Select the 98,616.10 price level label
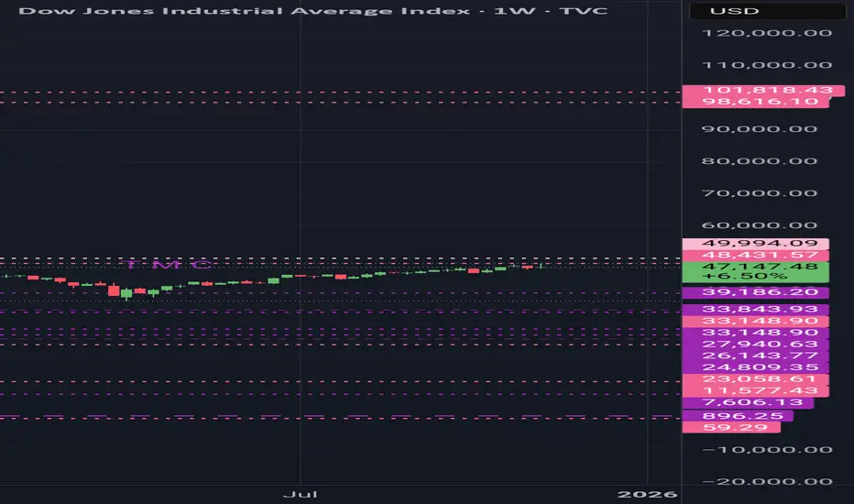Image resolution: width=854 pixels, height=504 pixels. pyautogui.click(x=755, y=102)
